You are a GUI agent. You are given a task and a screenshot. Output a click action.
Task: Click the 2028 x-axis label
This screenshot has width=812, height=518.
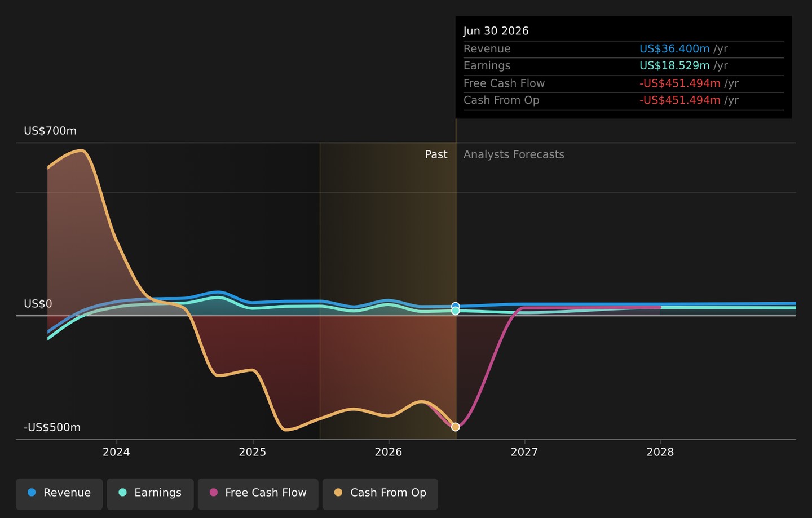click(660, 452)
